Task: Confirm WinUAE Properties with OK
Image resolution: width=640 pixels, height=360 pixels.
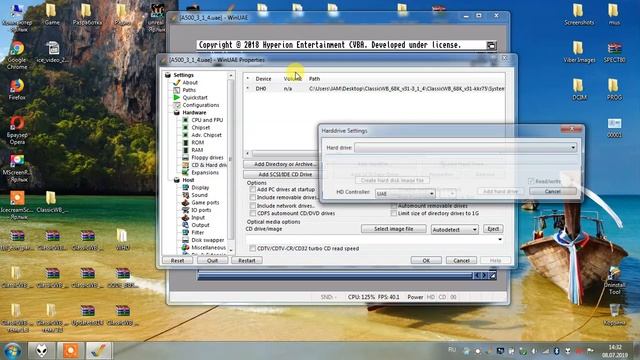Action: (426, 260)
